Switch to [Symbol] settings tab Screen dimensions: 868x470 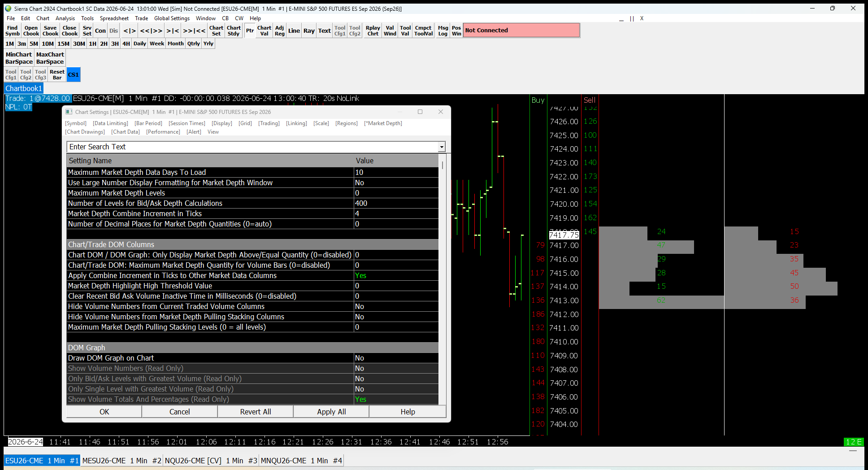click(x=76, y=123)
